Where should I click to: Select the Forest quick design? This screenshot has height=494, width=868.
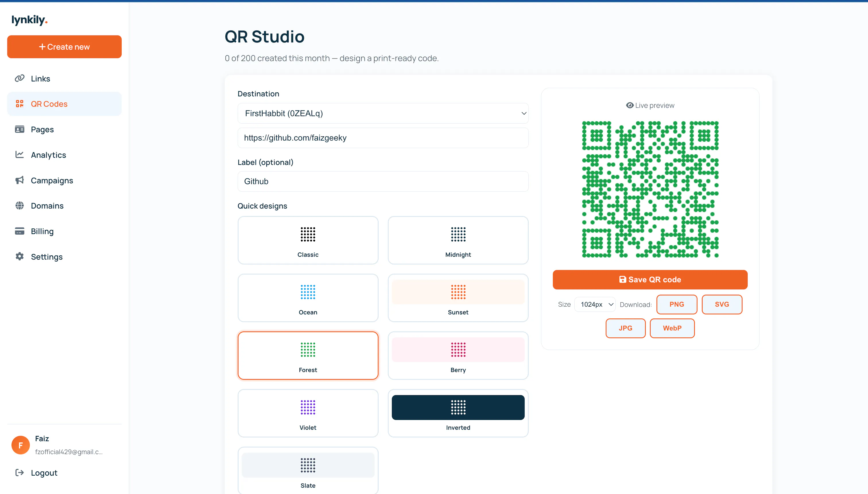pyautogui.click(x=308, y=355)
